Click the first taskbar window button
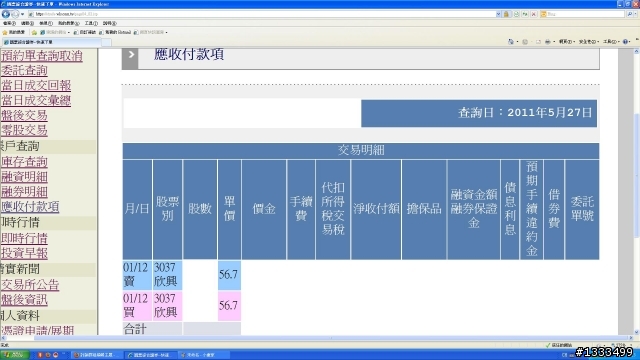 tap(96, 355)
